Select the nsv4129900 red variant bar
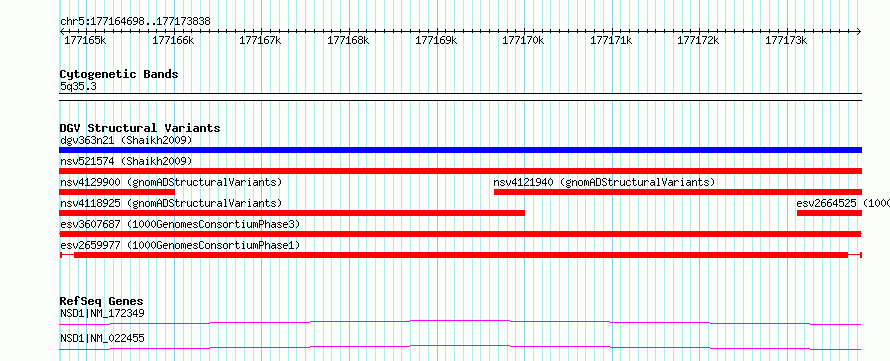 [x=117, y=192]
